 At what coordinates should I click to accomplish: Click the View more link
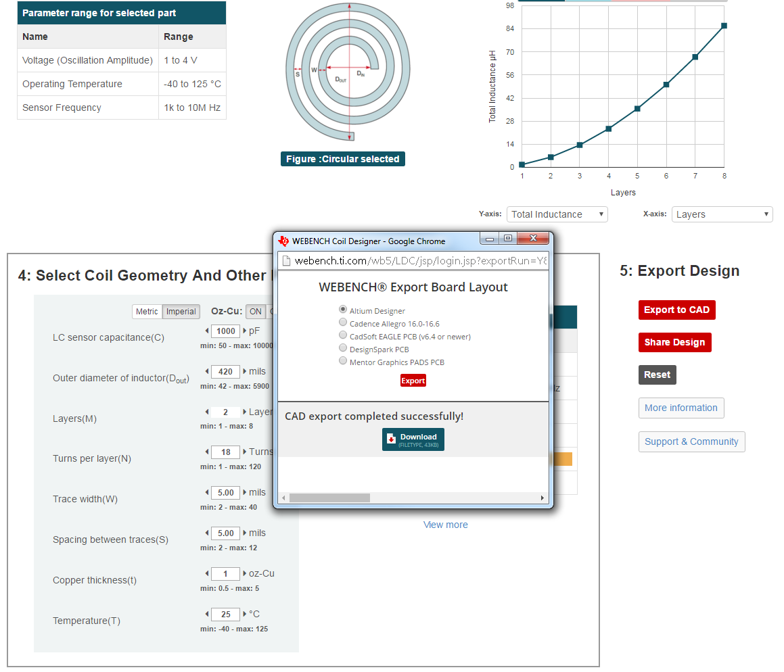point(446,525)
